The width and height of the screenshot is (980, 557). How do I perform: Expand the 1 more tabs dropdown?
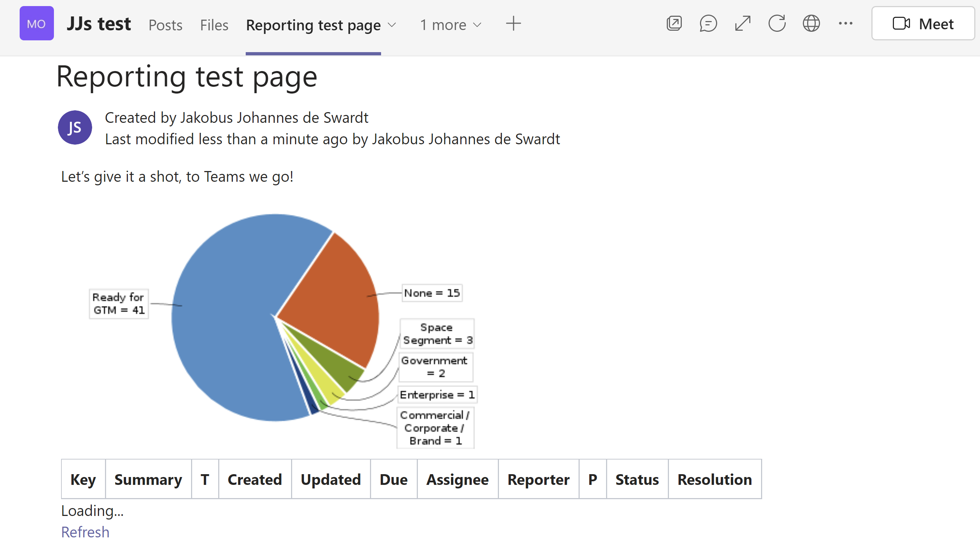[450, 25]
